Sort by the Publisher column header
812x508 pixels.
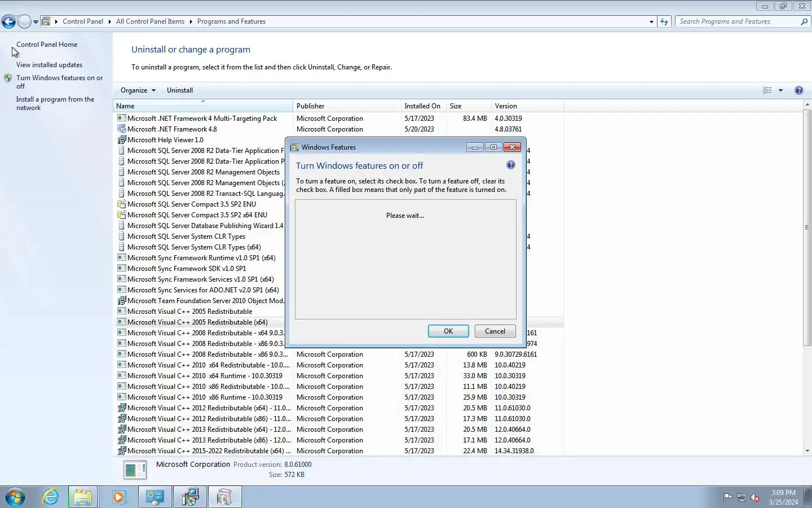[x=347, y=106]
